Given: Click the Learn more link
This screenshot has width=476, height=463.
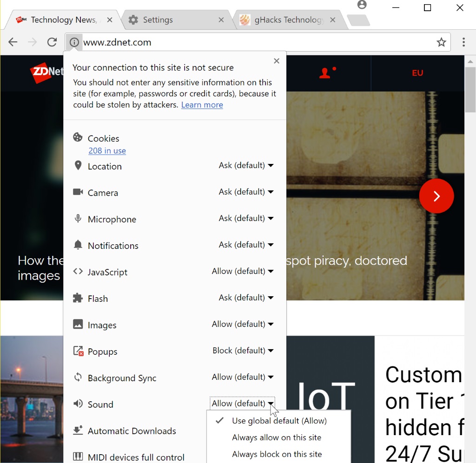Looking at the screenshot, I should tap(202, 105).
